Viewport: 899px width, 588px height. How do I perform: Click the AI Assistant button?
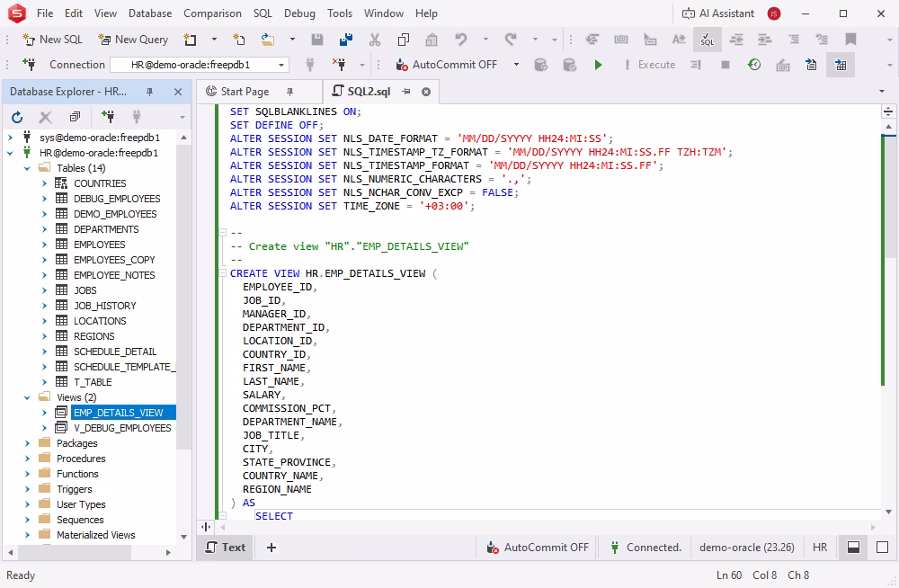coord(717,13)
